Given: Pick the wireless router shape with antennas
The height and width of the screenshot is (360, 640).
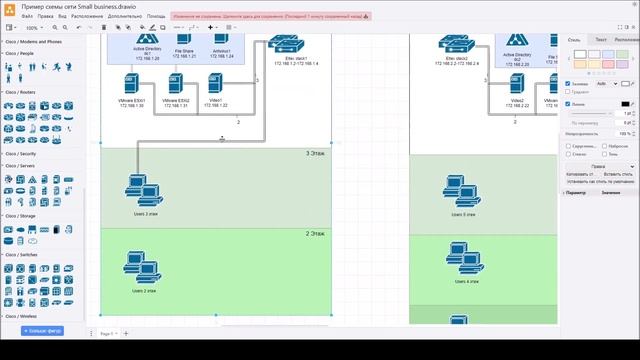Looking at the screenshot, I should [56, 140].
